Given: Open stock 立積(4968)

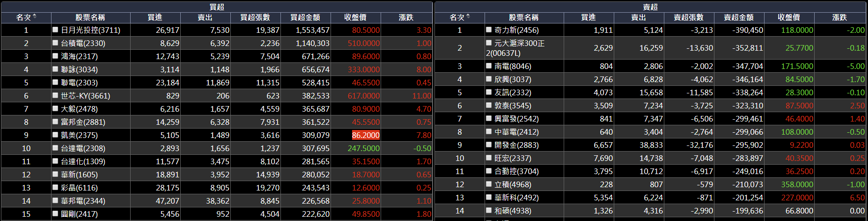Looking at the screenshot, I should pyautogui.click(x=513, y=184).
